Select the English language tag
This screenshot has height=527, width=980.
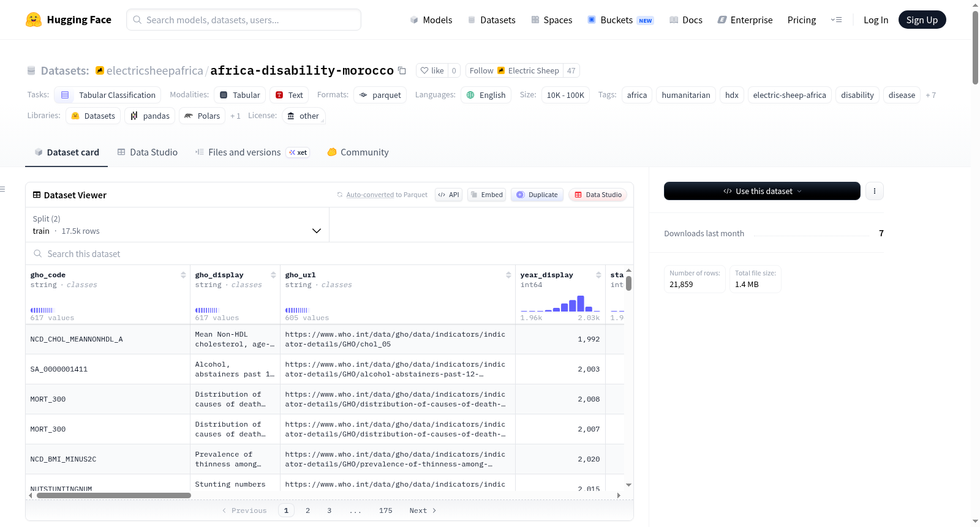486,95
